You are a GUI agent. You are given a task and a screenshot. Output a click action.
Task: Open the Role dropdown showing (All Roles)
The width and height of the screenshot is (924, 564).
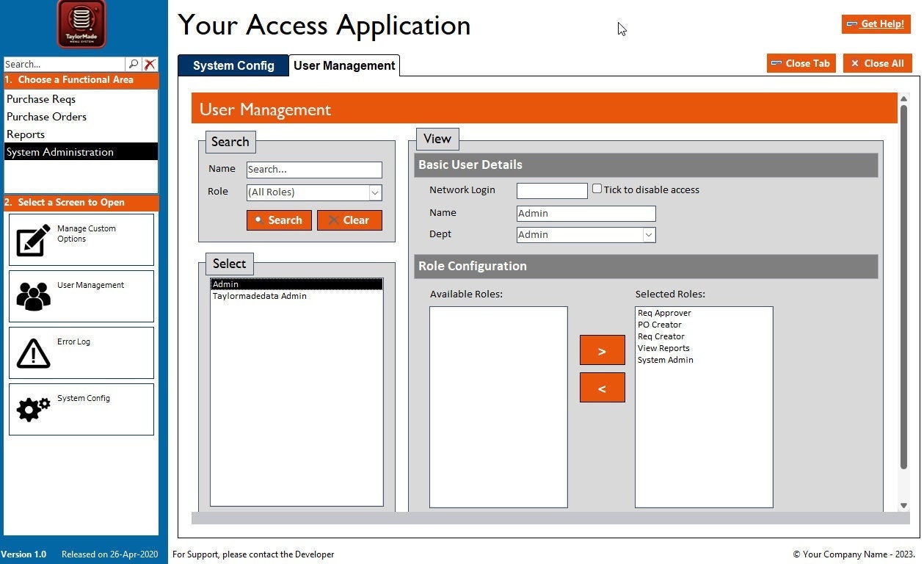pos(375,192)
